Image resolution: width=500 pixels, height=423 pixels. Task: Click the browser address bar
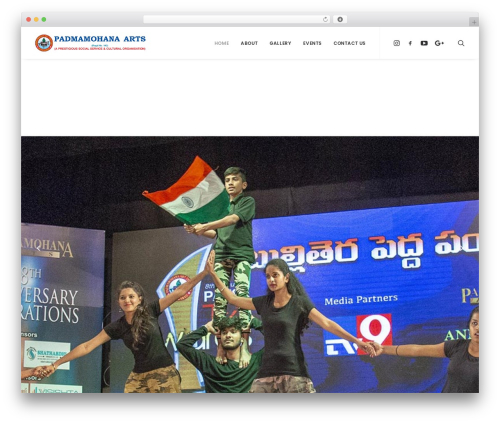237,19
